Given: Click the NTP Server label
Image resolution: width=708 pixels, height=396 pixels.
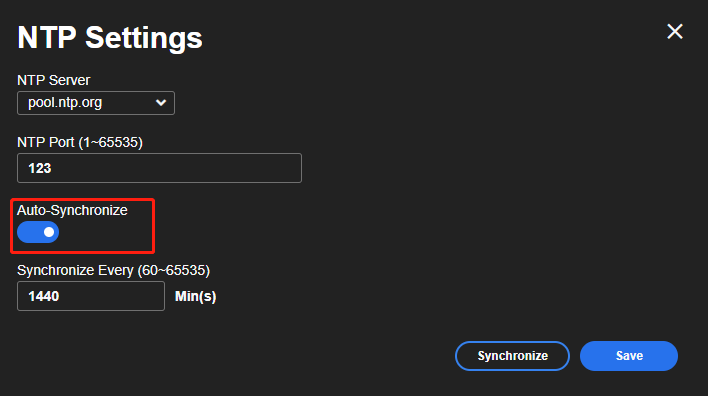Looking at the screenshot, I should tap(54, 80).
